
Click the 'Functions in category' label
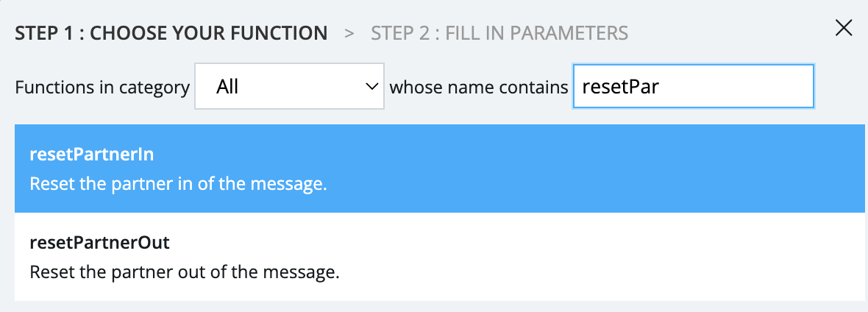pyautogui.click(x=102, y=87)
